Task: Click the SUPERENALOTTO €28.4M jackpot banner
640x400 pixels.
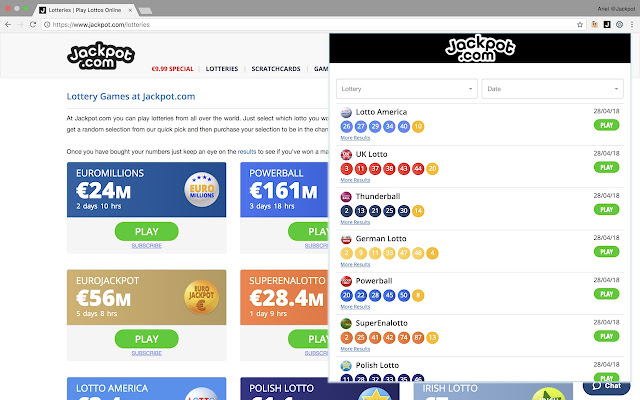Action: click(x=284, y=297)
